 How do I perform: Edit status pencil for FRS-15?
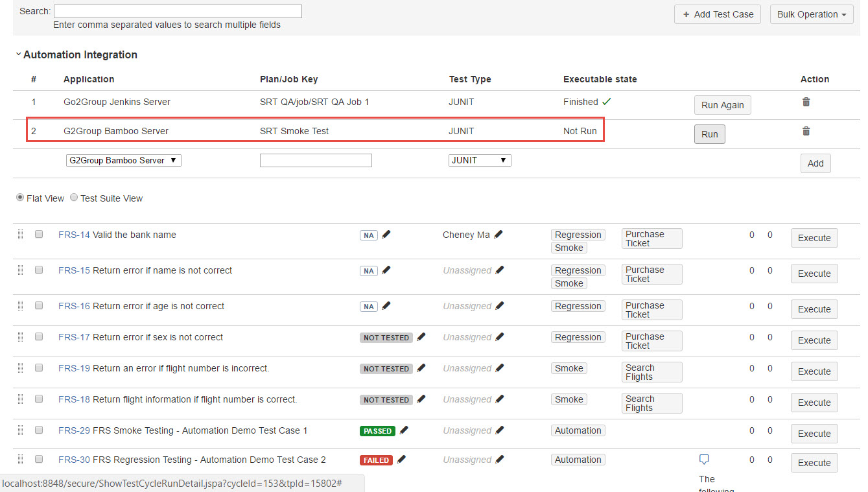click(x=386, y=270)
